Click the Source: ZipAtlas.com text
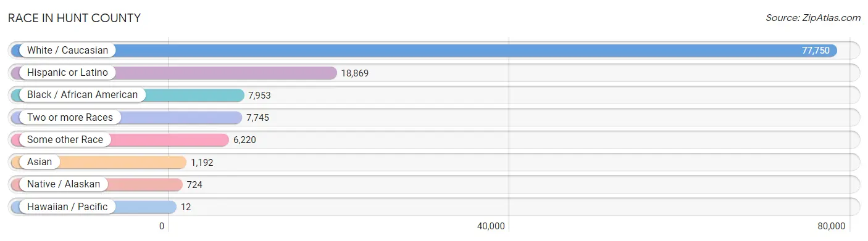The width and height of the screenshot is (868, 241). 813,18
